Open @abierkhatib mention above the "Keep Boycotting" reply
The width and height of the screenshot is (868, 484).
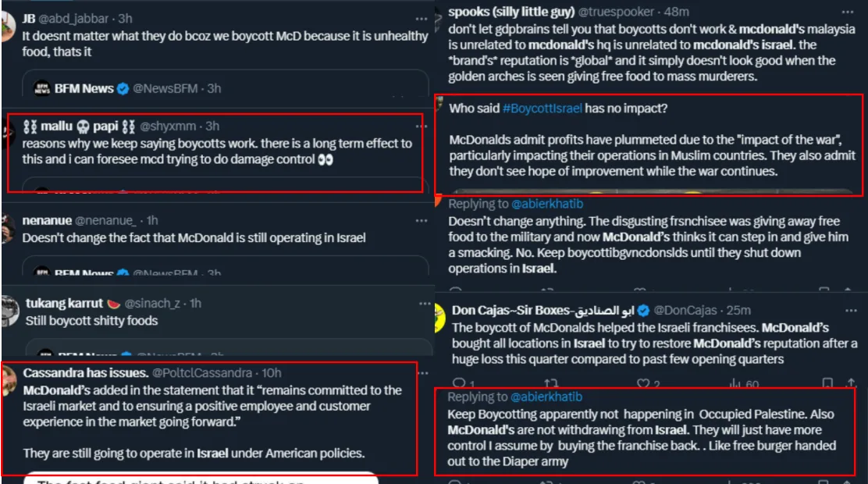546,397
